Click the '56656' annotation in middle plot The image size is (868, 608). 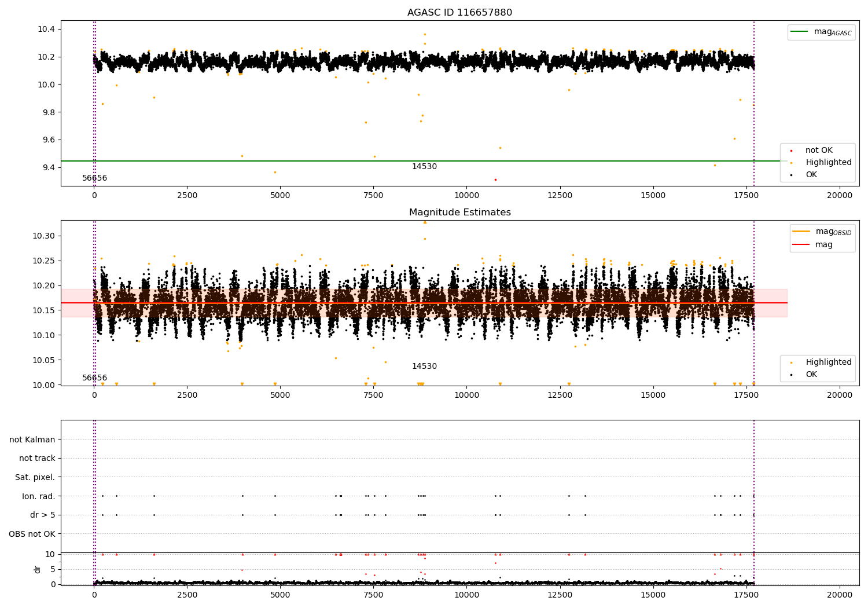[94, 378]
